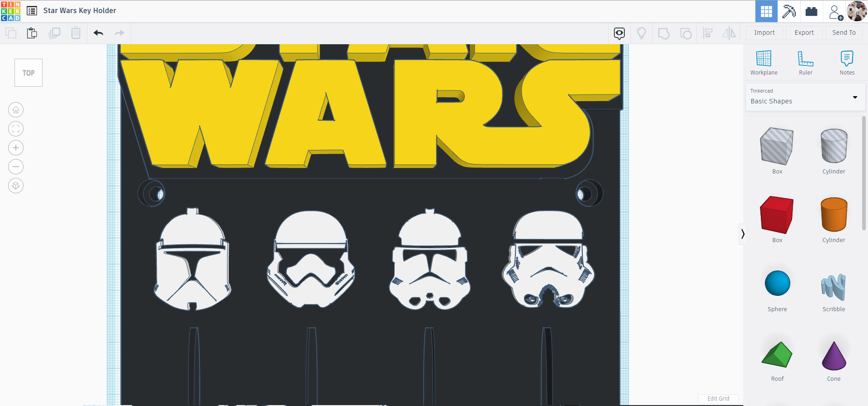Select the left mounting hole ring

(151, 193)
